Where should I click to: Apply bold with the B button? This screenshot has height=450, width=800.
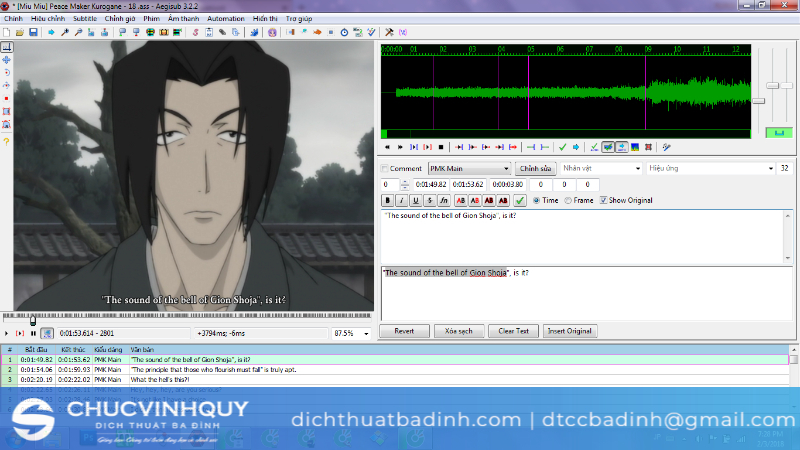point(387,201)
